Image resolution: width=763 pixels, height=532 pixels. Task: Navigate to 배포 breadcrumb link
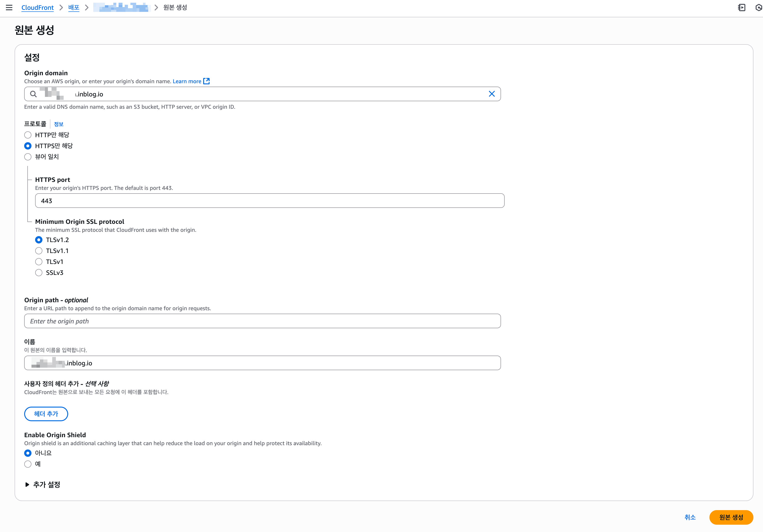73,7
